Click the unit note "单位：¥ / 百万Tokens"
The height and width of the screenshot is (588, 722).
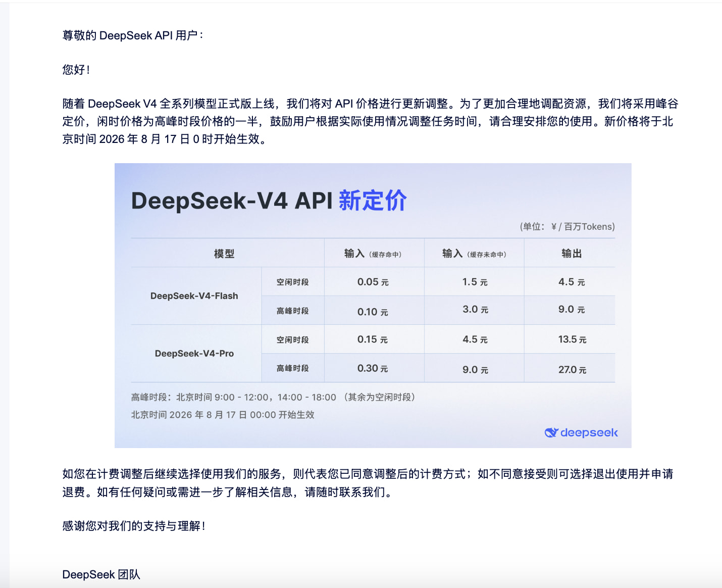click(568, 226)
